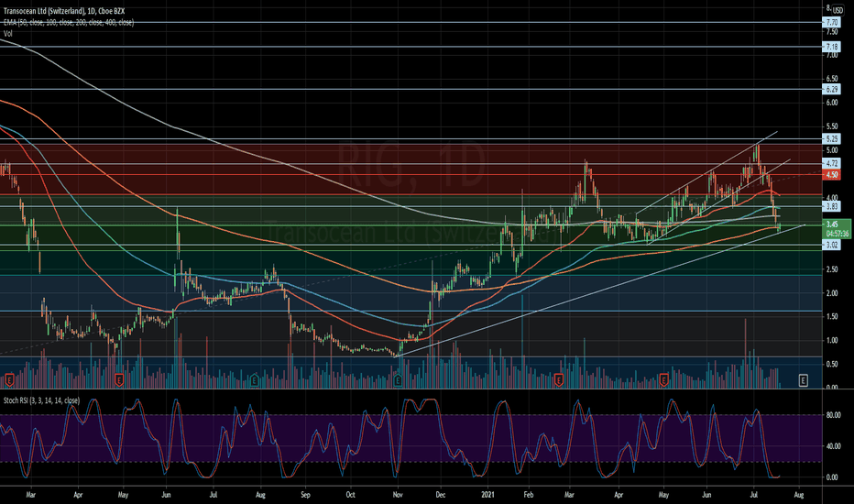Select the Stoch RSI indicator legend
The image size is (854, 504).
41,400
